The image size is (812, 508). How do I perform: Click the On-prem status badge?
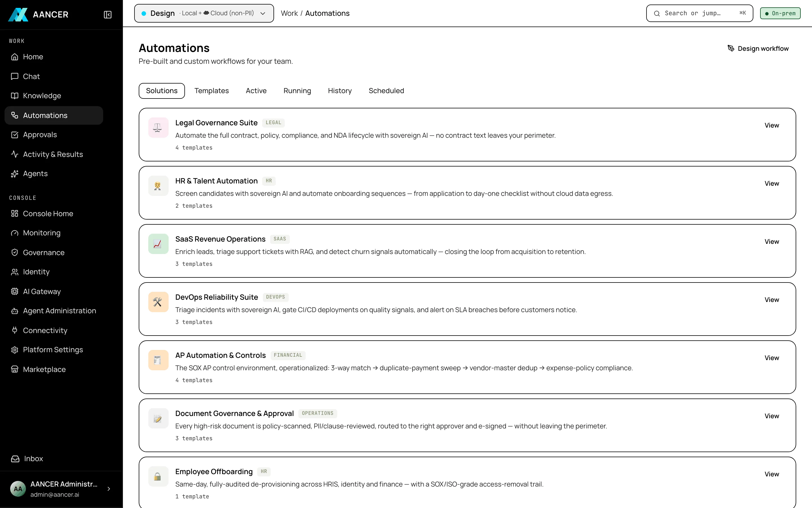pos(780,14)
